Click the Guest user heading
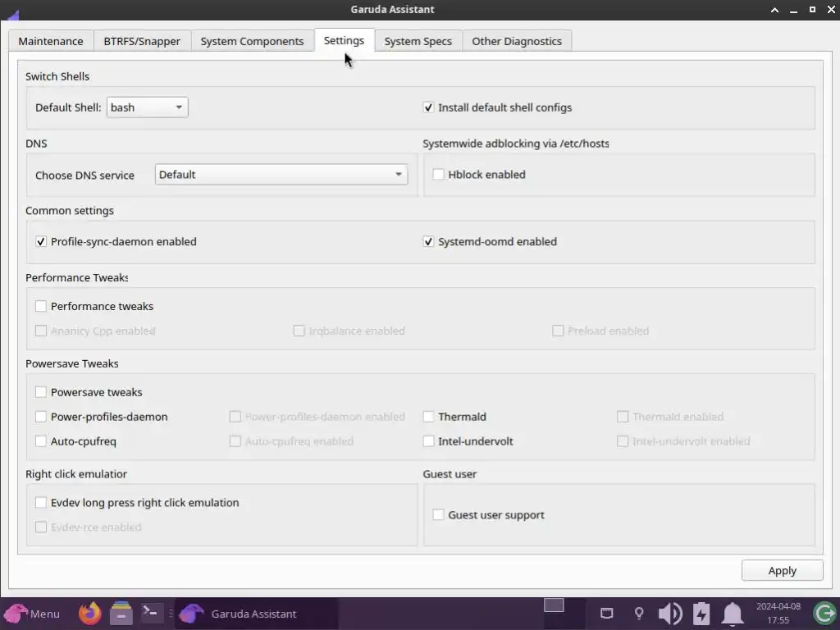 [450, 474]
